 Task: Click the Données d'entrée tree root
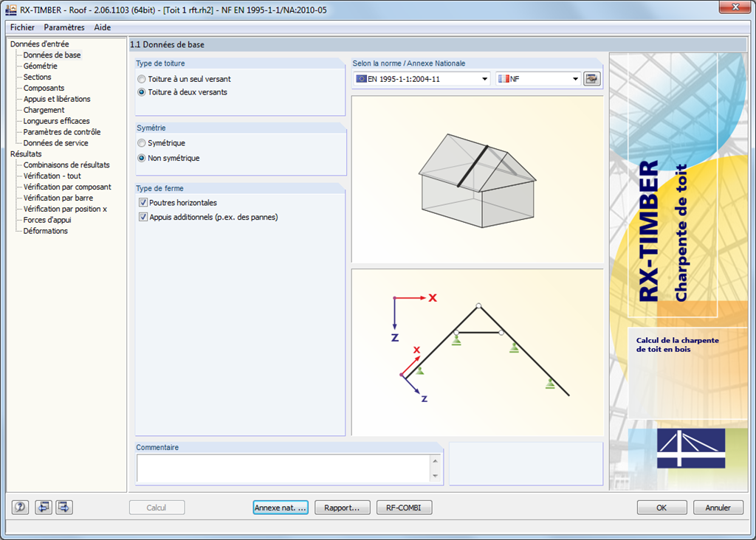pos(40,44)
